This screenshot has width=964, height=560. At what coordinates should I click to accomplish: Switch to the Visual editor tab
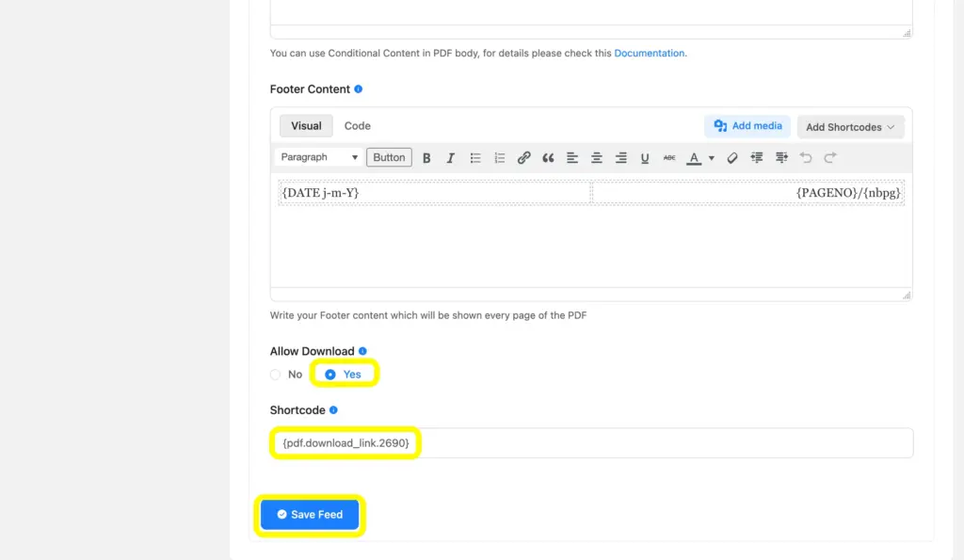click(x=306, y=126)
